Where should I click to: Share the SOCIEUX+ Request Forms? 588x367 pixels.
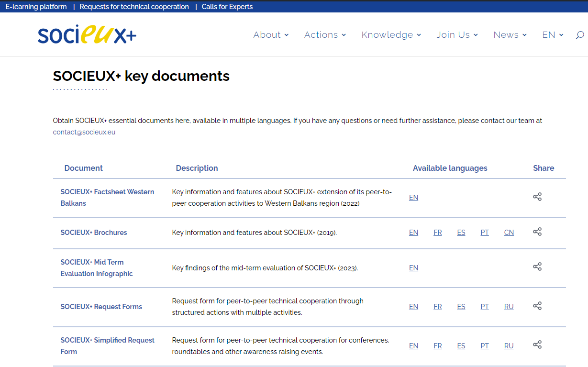(x=537, y=305)
